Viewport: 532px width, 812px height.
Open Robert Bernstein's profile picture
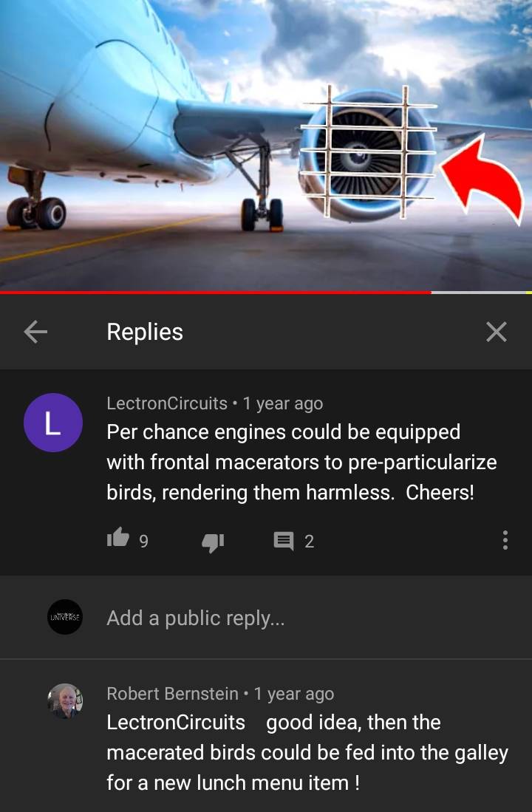coord(65,700)
